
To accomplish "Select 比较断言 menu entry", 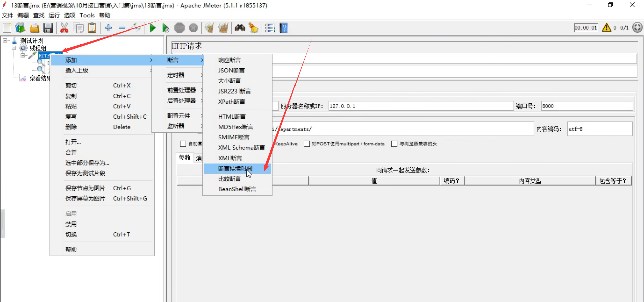I will [237, 179].
